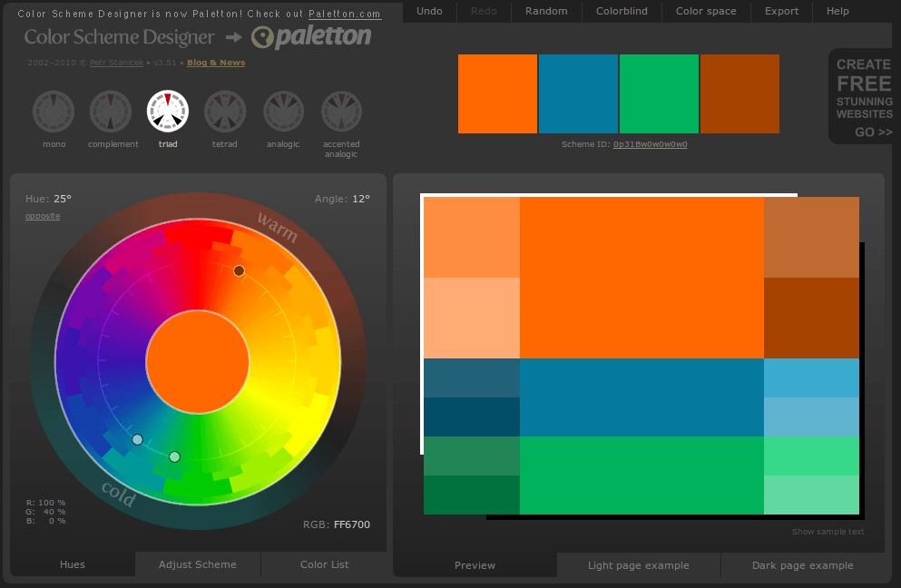Click the RGB FF6700 value

point(352,524)
